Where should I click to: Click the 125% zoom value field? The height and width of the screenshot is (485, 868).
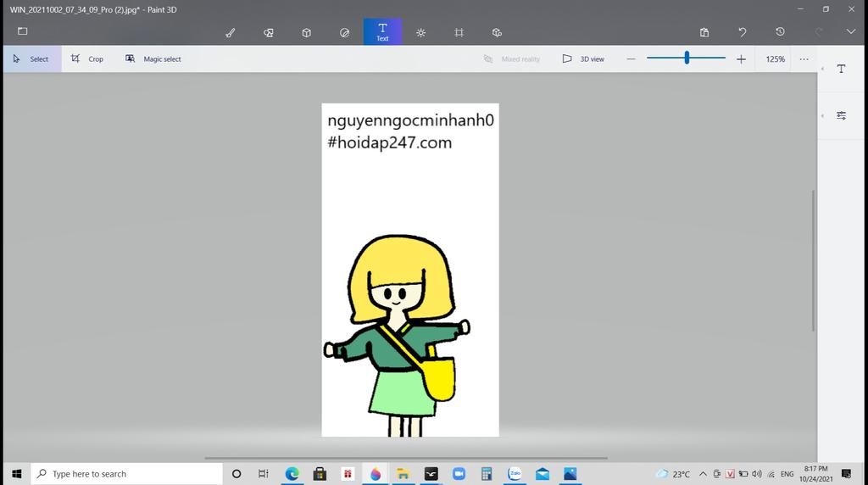[x=775, y=59]
